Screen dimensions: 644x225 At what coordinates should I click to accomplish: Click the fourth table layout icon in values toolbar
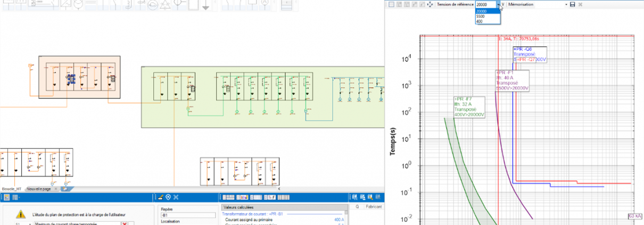point(270,197)
